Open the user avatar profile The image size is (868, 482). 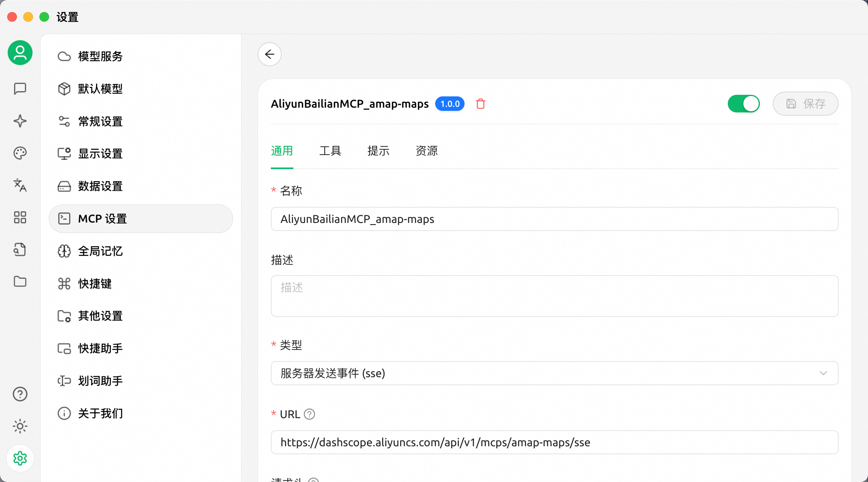click(x=20, y=53)
